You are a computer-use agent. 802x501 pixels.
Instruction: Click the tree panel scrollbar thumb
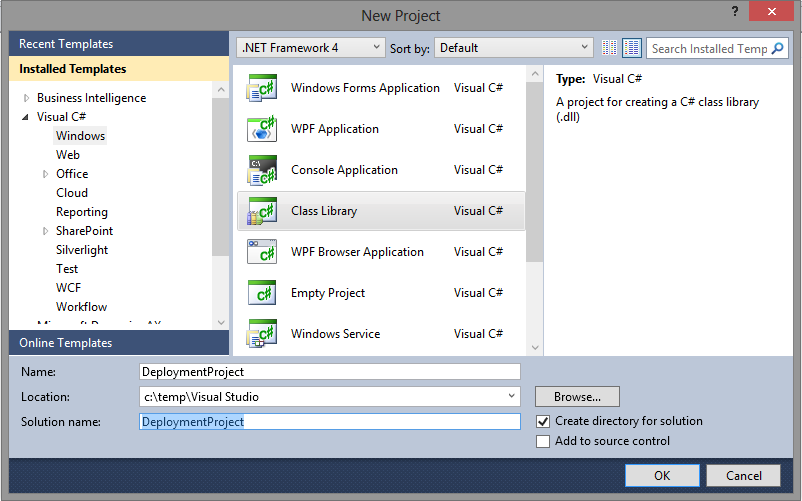point(220,177)
